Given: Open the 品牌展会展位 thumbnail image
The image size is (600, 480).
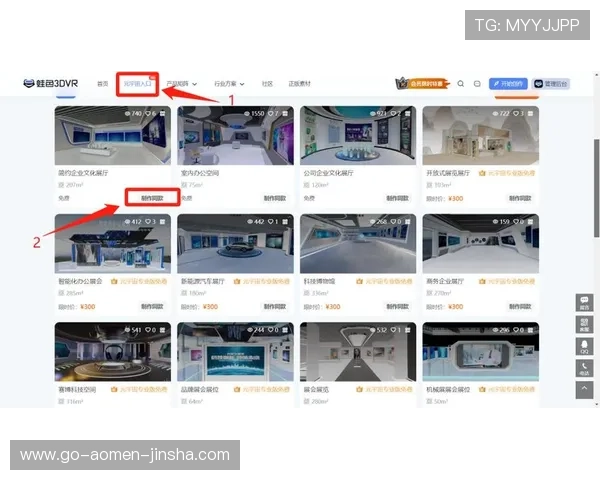Looking at the screenshot, I should 235,352.
